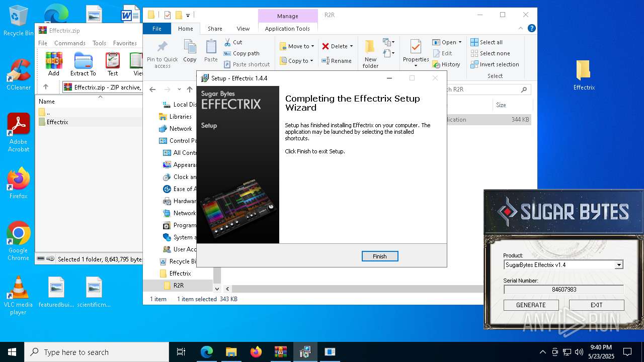Click EXIT in the Sugar Bytes keygen
The image size is (644, 362).
596,305
